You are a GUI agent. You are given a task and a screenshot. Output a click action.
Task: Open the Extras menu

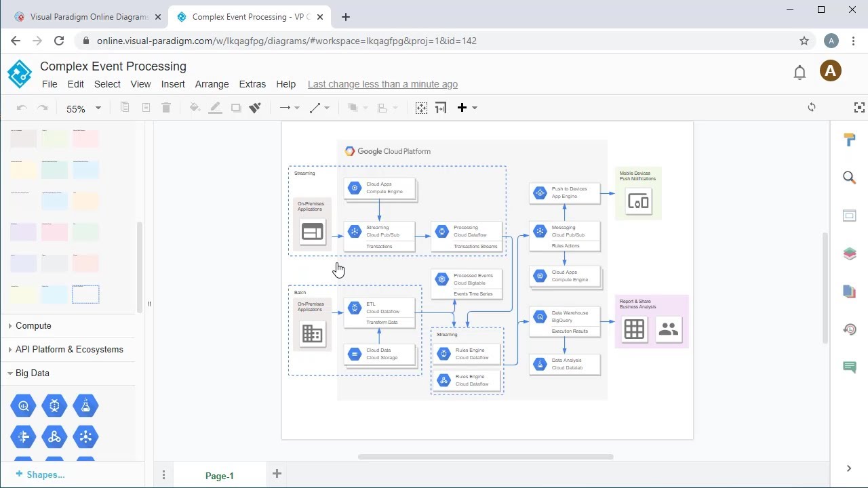pos(252,84)
